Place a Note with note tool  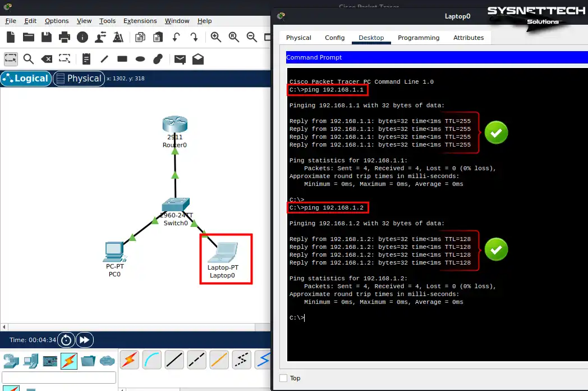[86, 59]
